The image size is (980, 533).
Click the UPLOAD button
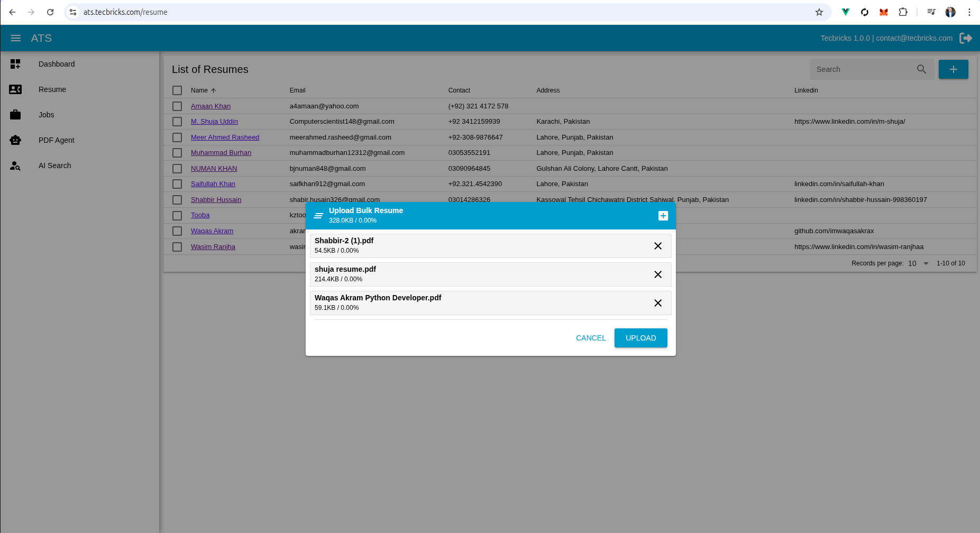pos(641,338)
